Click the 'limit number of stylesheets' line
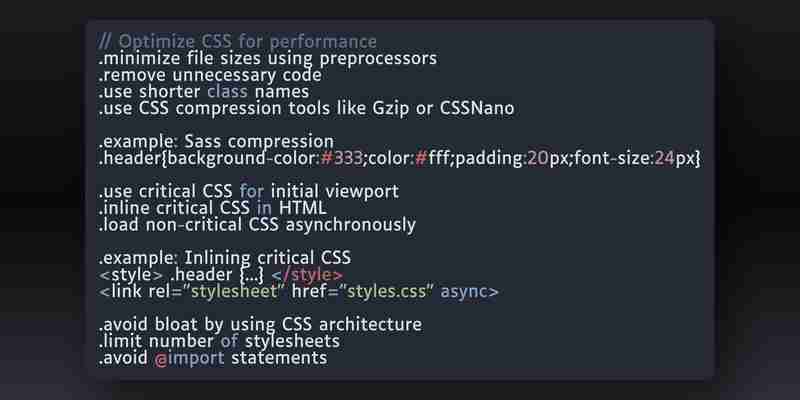800x400 pixels. click(219, 341)
